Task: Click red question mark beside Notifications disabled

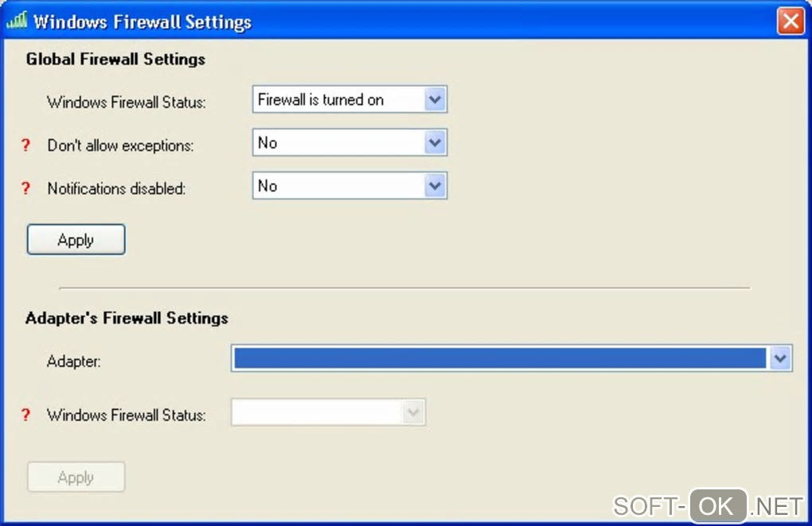Action: click(x=25, y=189)
